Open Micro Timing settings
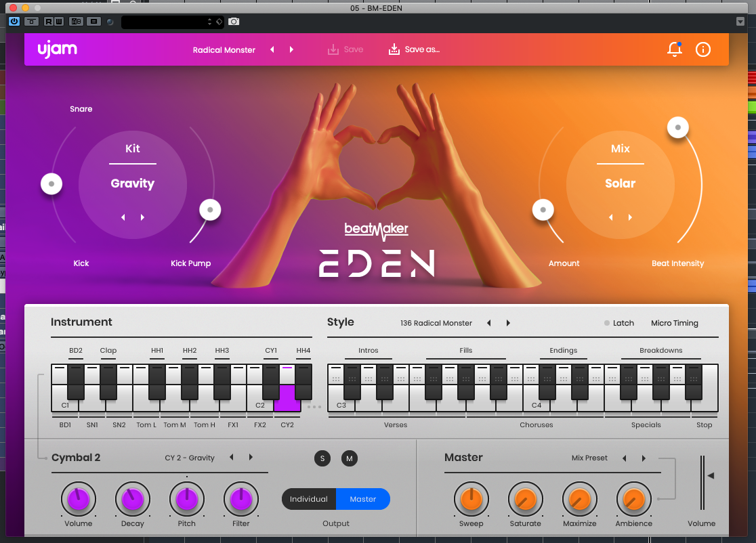Image resolution: width=756 pixels, height=543 pixels. pyautogui.click(x=674, y=323)
